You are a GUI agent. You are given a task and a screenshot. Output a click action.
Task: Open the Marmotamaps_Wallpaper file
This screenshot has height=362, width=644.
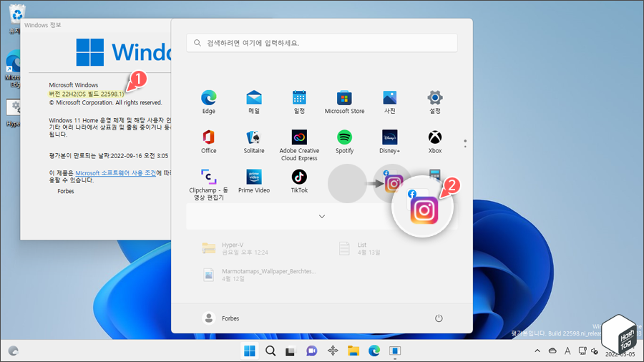259,275
